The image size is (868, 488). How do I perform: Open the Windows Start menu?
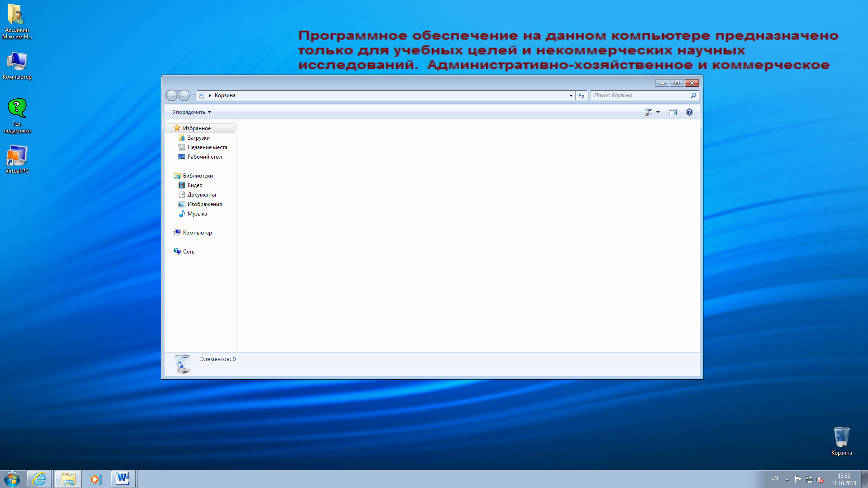[12, 479]
